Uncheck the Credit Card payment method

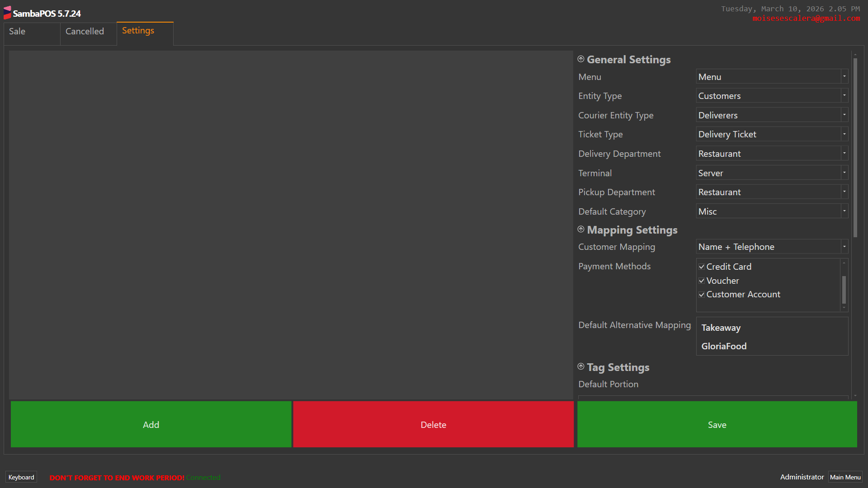(x=702, y=267)
